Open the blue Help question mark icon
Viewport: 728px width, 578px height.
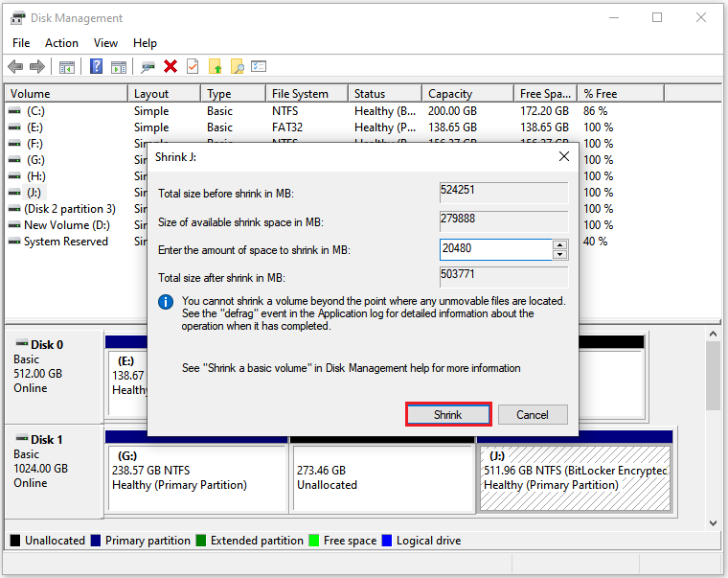[96, 66]
